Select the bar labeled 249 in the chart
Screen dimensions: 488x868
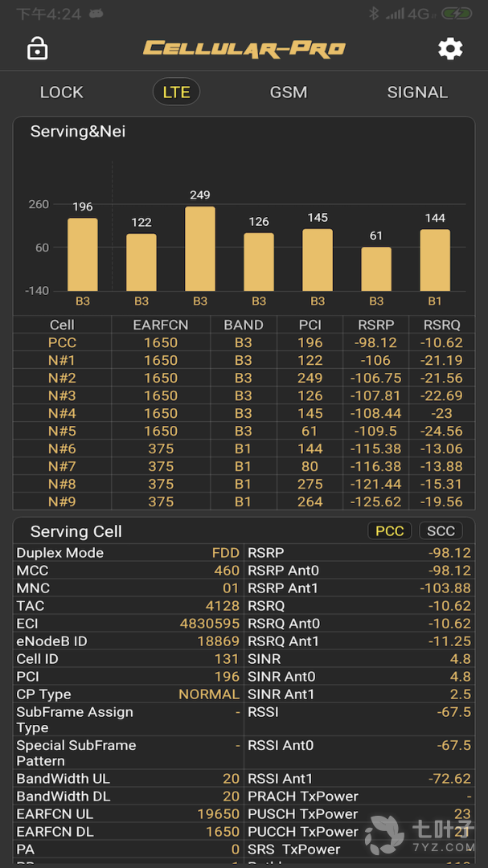click(200, 248)
